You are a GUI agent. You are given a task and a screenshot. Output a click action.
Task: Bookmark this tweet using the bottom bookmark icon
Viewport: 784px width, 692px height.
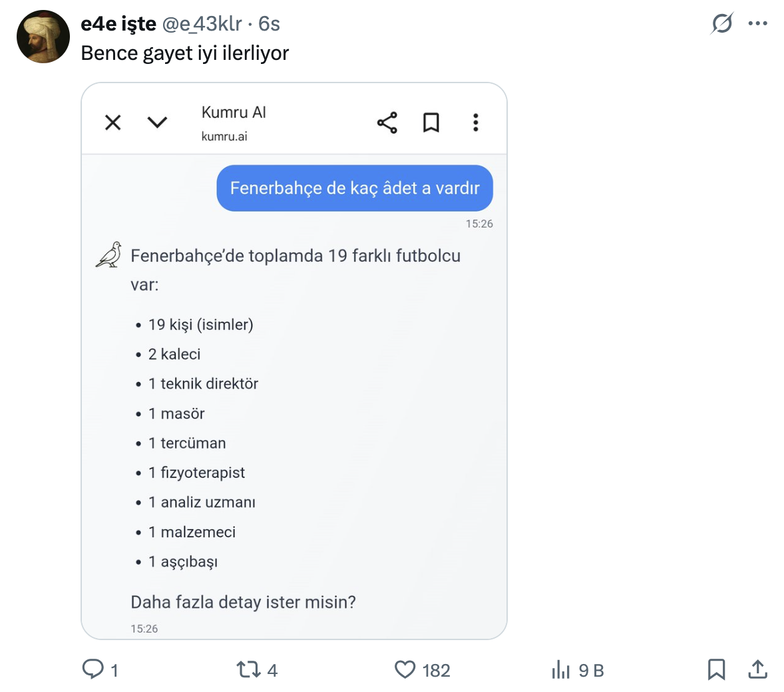pyautogui.click(x=716, y=669)
